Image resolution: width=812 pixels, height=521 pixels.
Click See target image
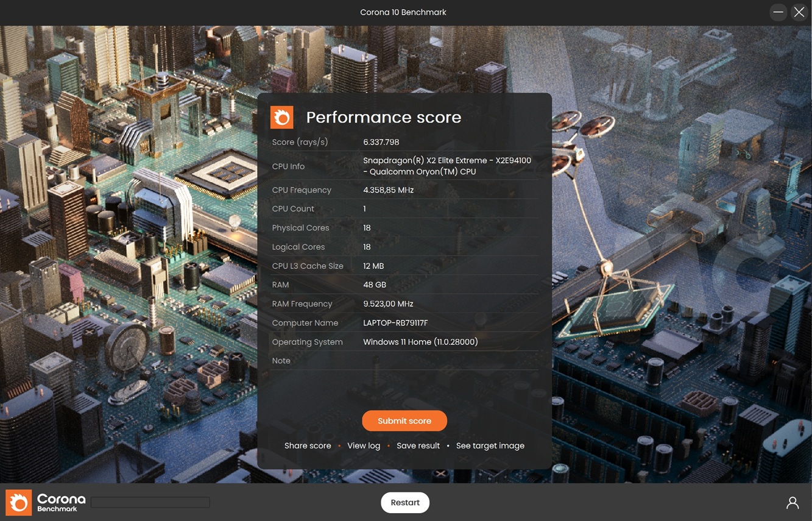pyautogui.click(x=490, y=445)
